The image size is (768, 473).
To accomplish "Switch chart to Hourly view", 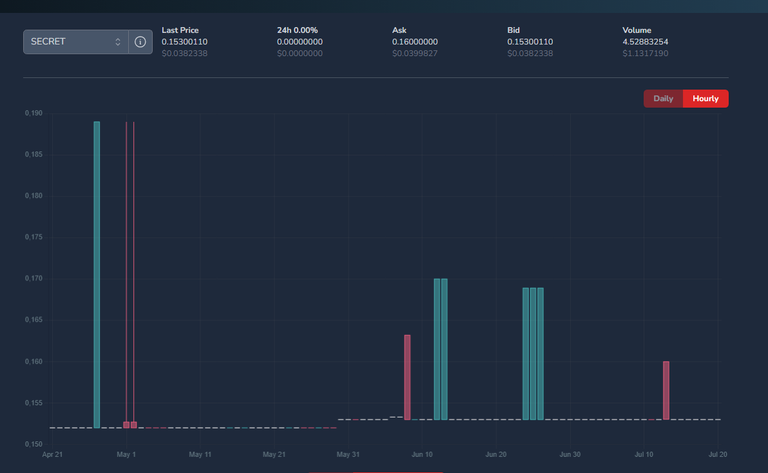I will (x=705, y=98).
